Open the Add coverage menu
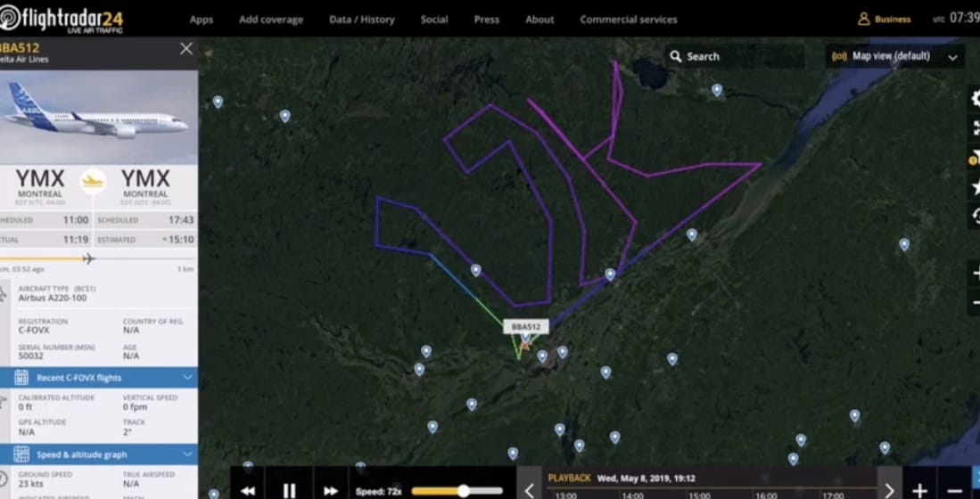Image resolution: width=980 pixels, height=499 pixels. (270, 20)
